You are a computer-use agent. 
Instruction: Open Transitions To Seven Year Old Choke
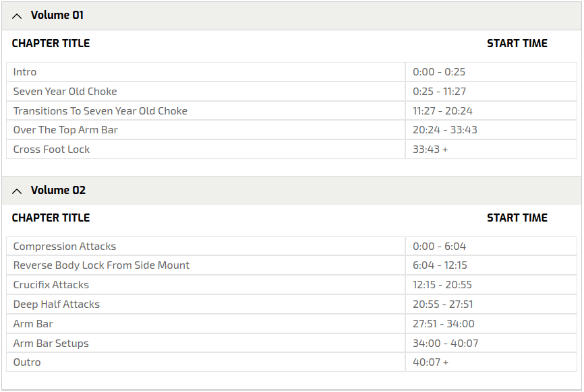[100, 111]
